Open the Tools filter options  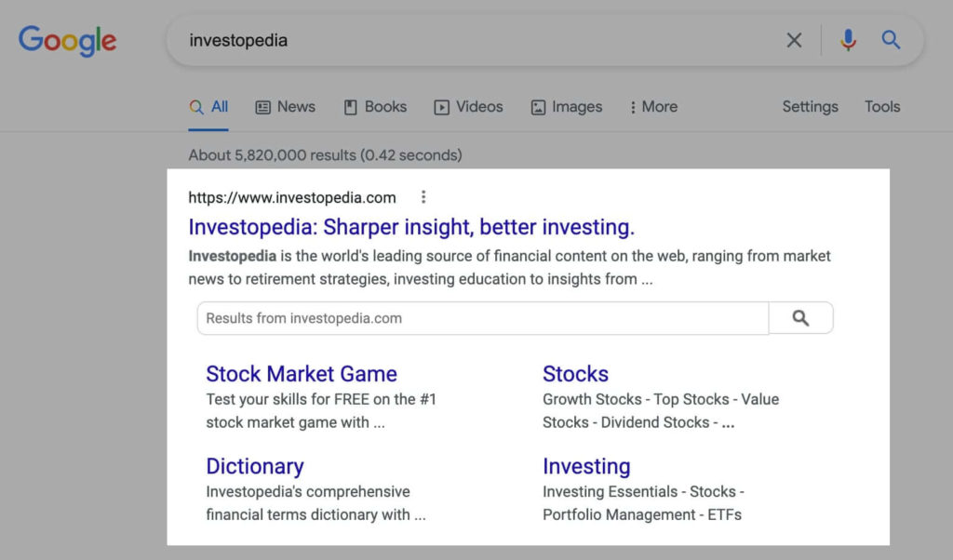[x=882, y=107]
